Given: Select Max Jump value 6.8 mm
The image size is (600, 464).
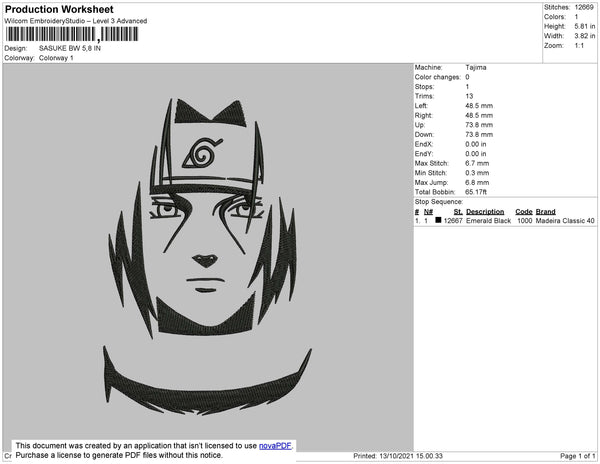Looking at the screenshot, I should [477, 182].
